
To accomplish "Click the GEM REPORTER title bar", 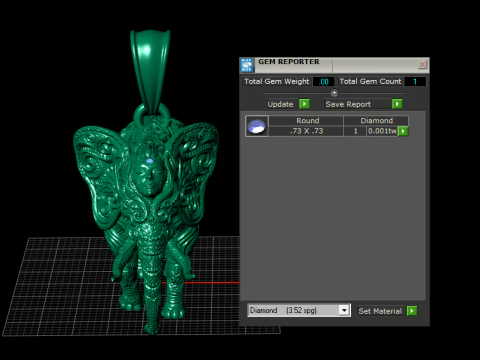I will click(334, 65).
